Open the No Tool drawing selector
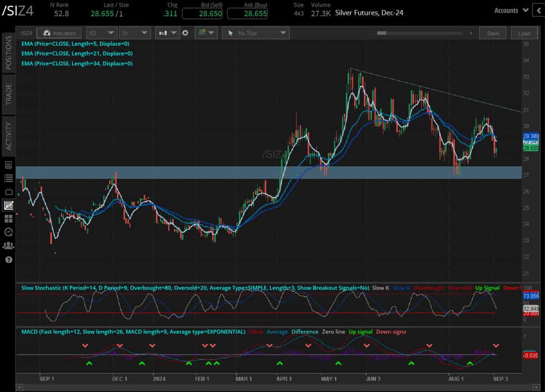This screenshot has width=545, height=392. point(256,33)
